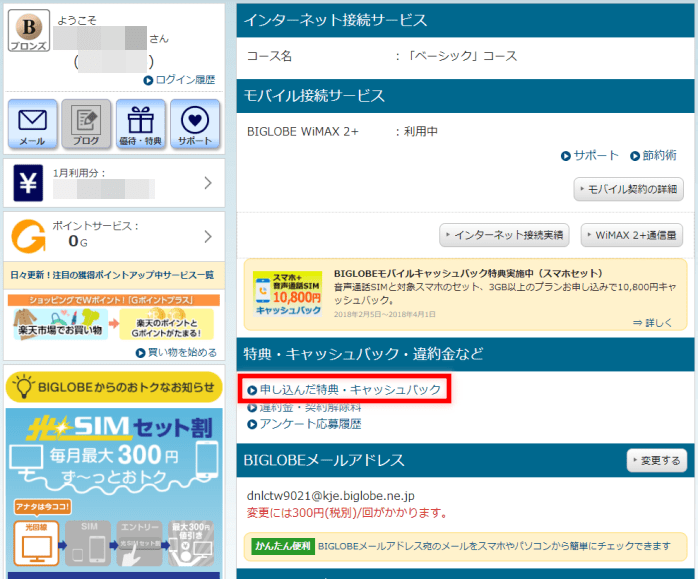Click the yen billing icon
The width and height of the screenshot is (698, 579).
click(28, 183)
